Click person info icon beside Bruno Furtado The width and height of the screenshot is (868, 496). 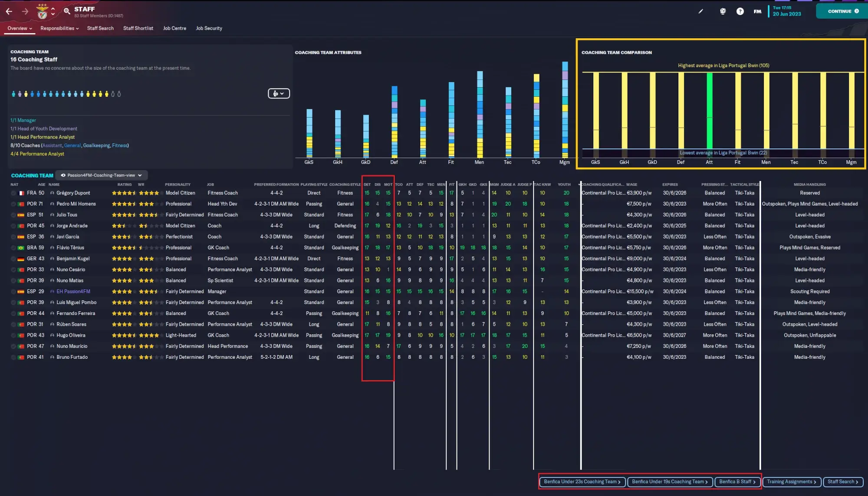click(52, 357)
